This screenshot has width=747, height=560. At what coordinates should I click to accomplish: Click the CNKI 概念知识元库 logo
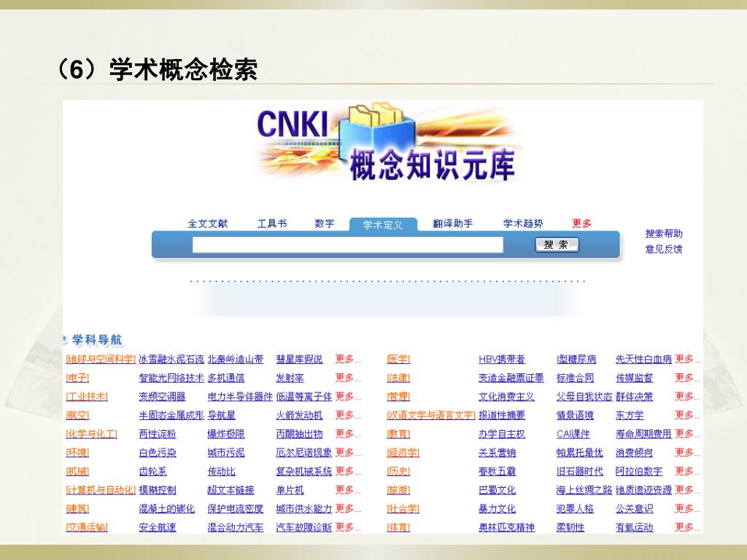[x=387, y=144]
